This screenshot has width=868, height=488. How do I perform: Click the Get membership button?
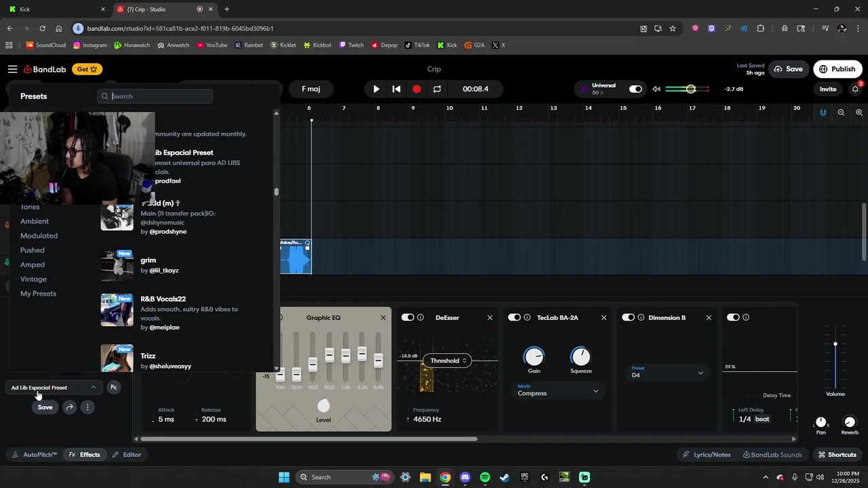point(87,69)
